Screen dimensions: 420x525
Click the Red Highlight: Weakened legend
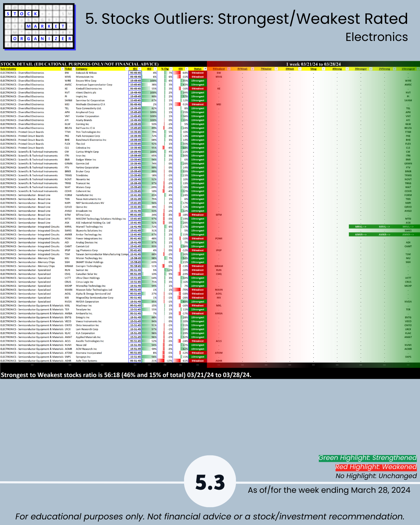pyautogui.click(x=376, y=467)
